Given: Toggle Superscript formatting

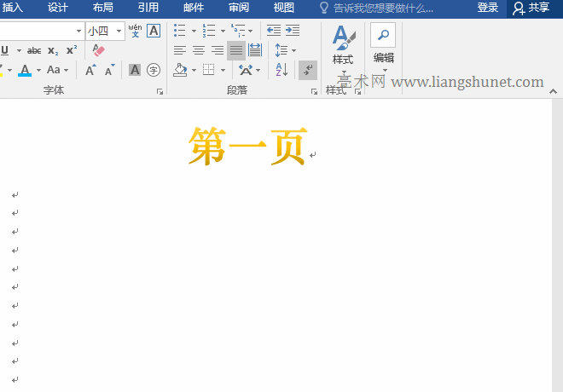Looking at the screenshot, I should coord(72,50).
